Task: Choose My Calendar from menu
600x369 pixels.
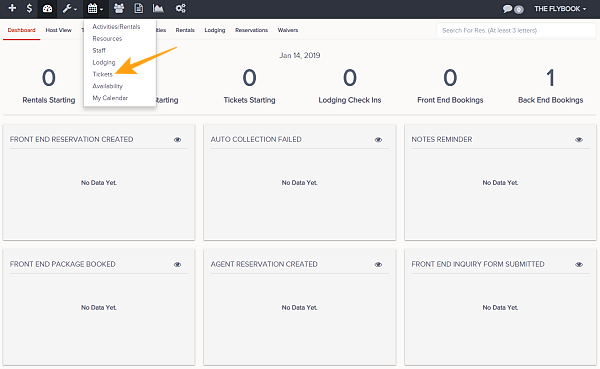Action: (110, 98)
